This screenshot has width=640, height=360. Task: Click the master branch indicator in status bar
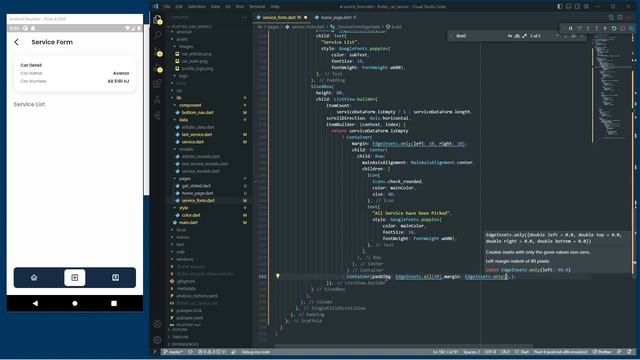(x=173, y=352)
